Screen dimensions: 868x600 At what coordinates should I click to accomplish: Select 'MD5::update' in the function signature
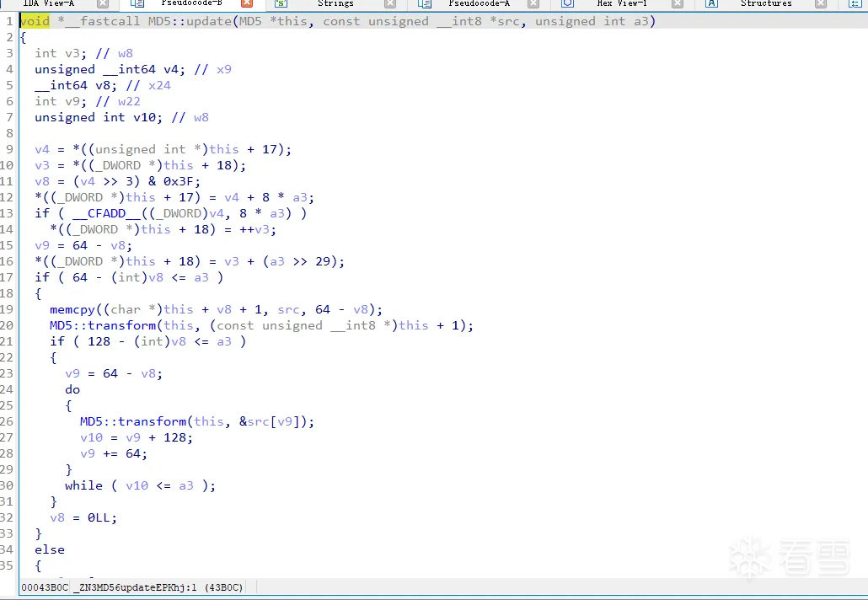(x=190, y=21)
